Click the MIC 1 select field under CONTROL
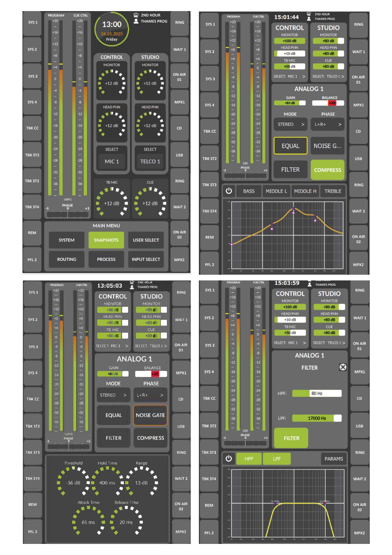392x555 pixels. pyautogui.click(x=112, y=161)
